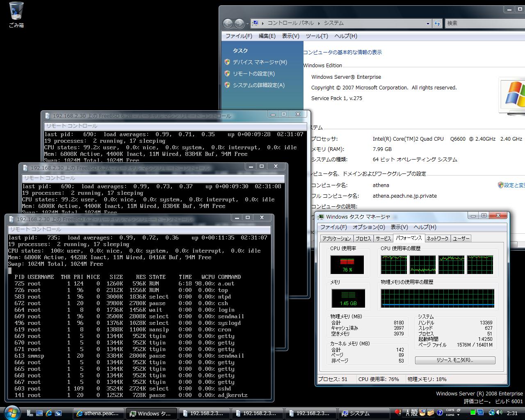This screenshot has width=525, height=420.
Task: Toggle the IME input mode 'A' icon
Action: pyautogui.click(x=408, y=413)
